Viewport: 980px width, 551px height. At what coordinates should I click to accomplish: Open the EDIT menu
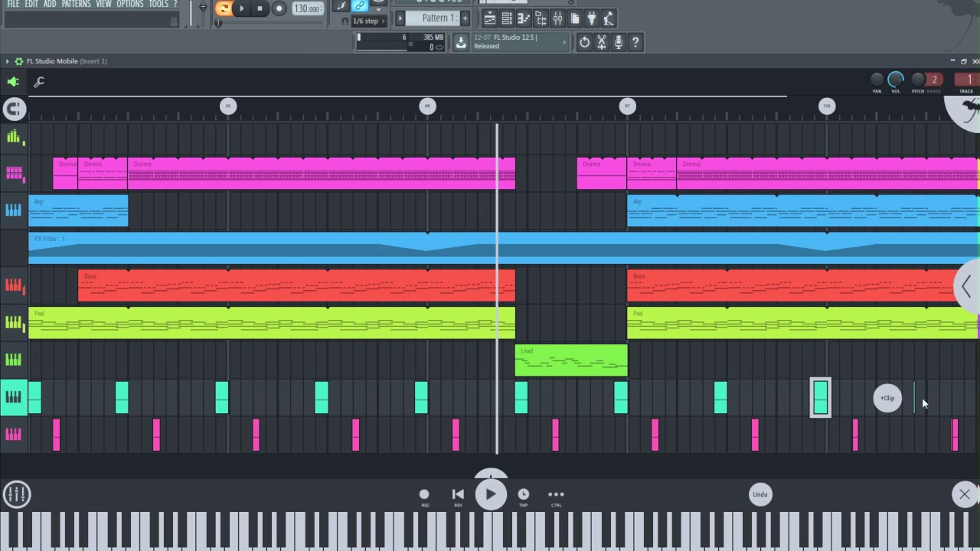pos(31,4)
